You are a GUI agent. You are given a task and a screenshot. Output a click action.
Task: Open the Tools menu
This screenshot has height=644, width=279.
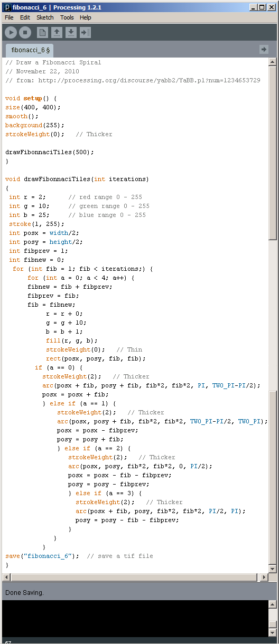click(67, 17)
